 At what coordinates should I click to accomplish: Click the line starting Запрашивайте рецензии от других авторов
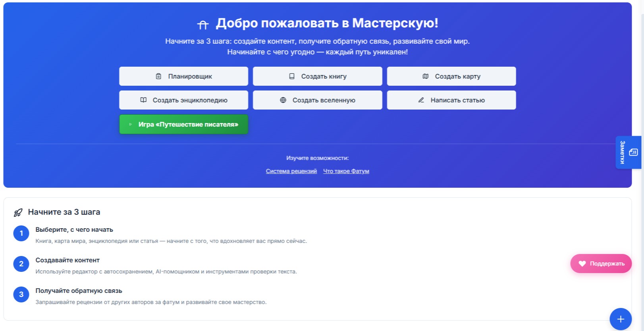tap(151, 302)
